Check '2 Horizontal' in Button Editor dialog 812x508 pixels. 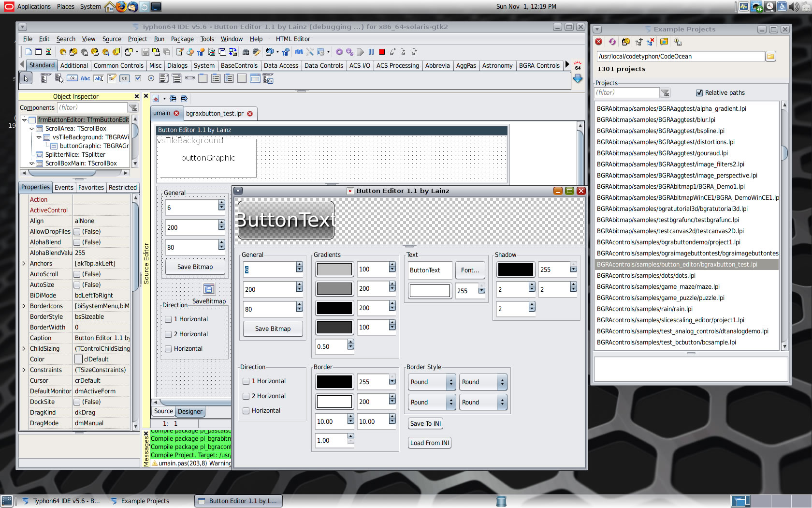point(246,396)
